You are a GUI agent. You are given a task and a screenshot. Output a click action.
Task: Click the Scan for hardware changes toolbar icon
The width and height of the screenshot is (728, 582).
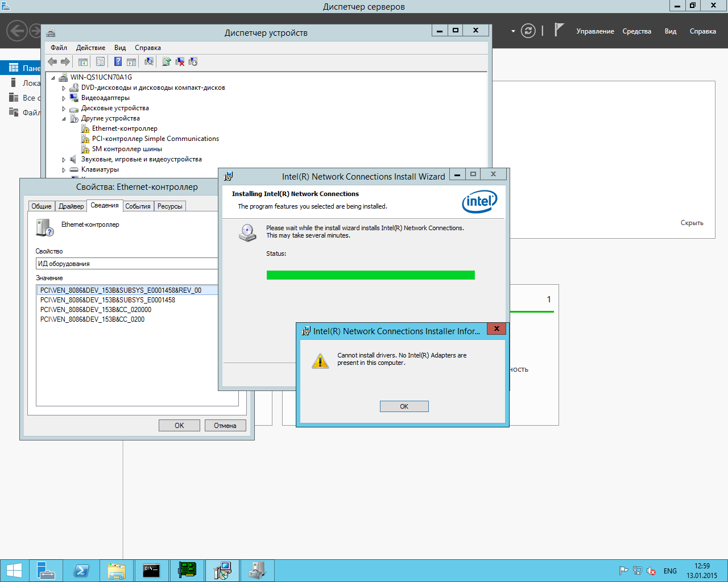pos(149,62)
